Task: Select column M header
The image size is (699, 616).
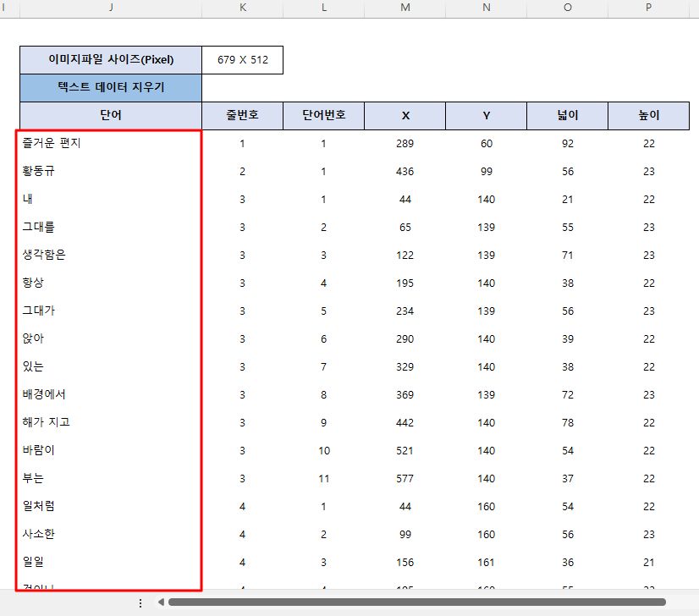Action: click(405, 8)
